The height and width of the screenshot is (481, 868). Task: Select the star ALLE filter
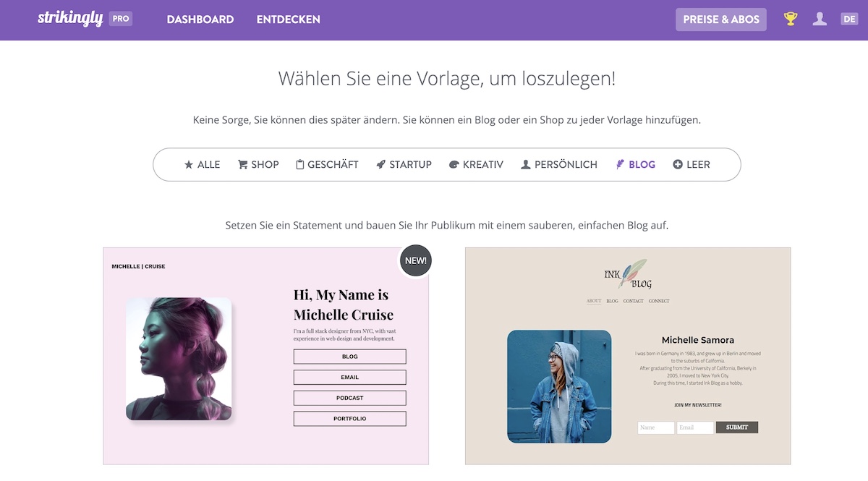pos(202,165)
